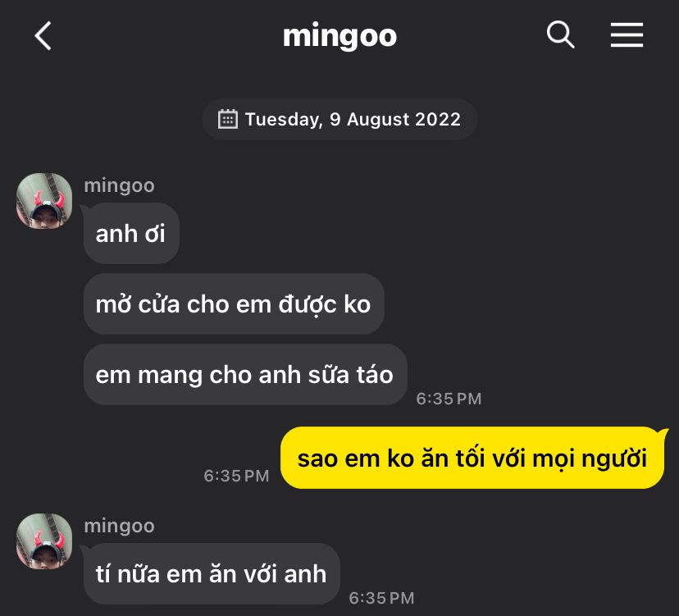The image size is (679, 616).
Task: Tap 6:35 PM timestamp after sữa táo message
Action: (449, 399)
